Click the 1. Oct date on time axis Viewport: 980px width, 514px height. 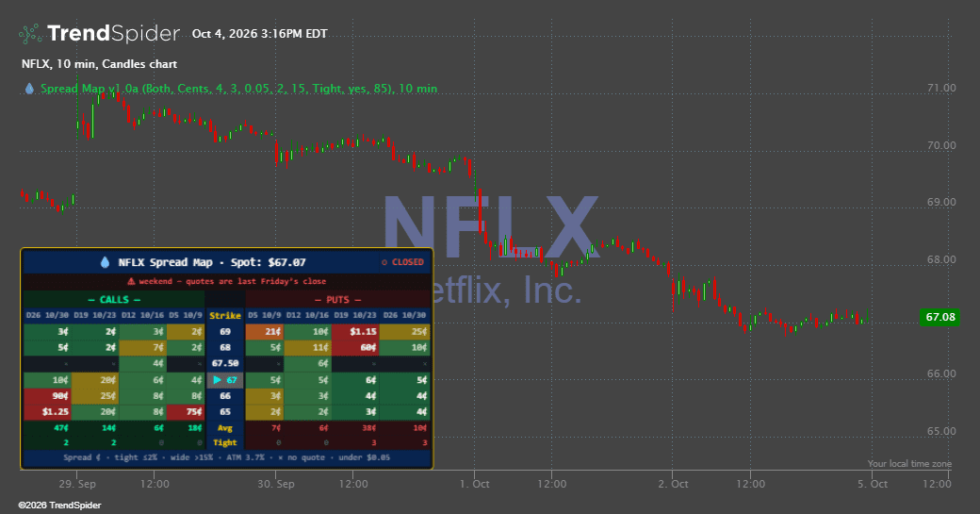474,484
